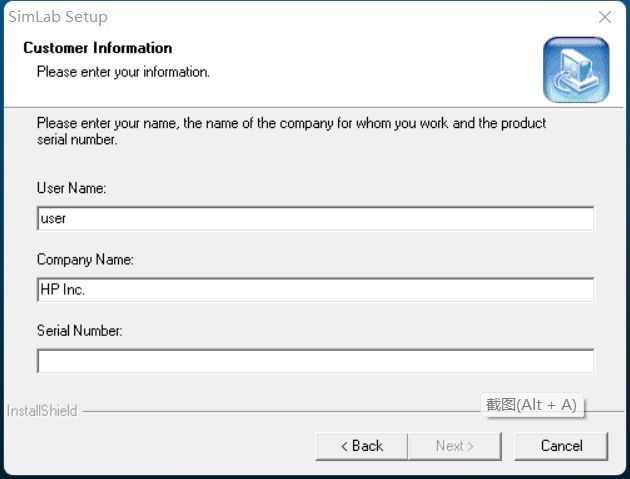Go to the previous step with Back

click(361, 446)
